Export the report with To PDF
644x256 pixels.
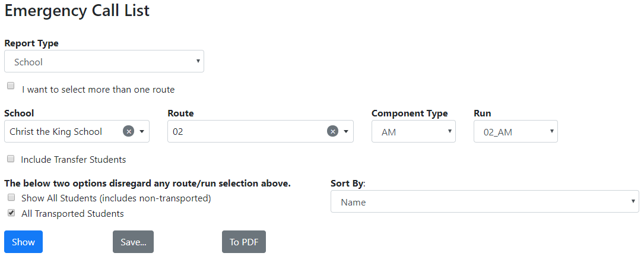click(x=244, y=242)
